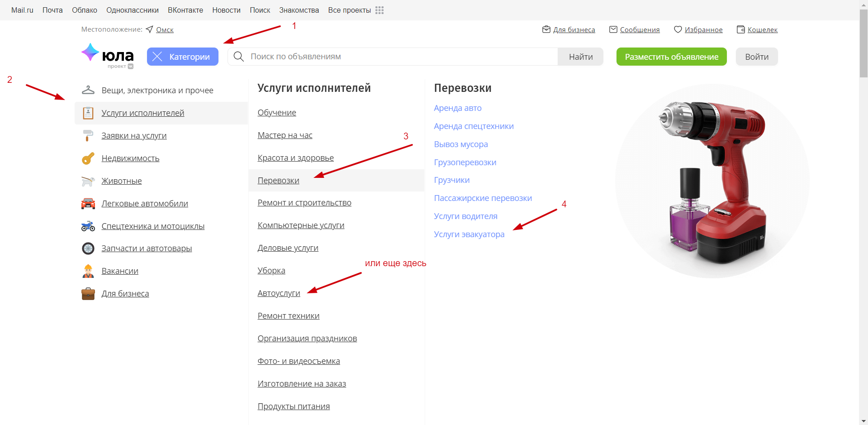This screenshot has height=425, width=868.
Task: Open Ремонт техники subcategory
Action: pos(289,316)
